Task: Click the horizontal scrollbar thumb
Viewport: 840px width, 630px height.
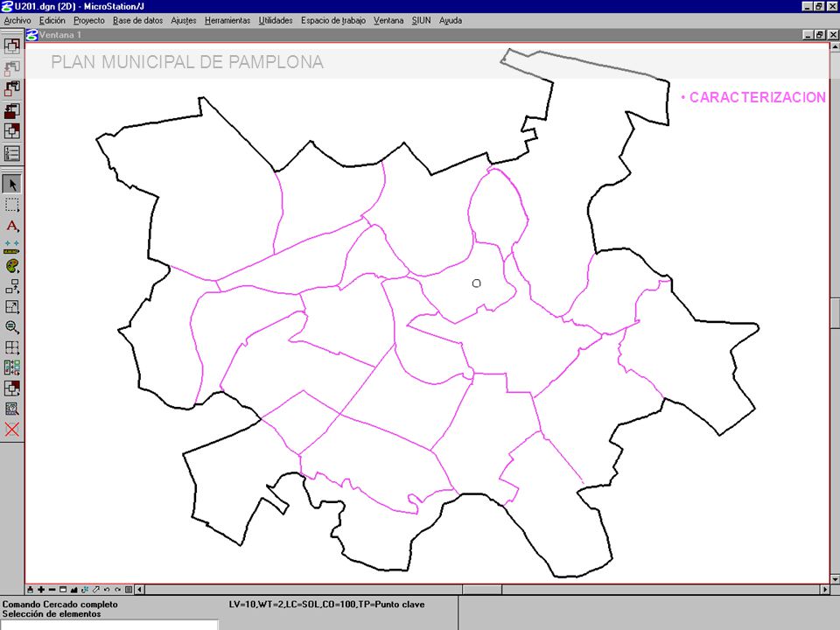Action: coord(482,590)
